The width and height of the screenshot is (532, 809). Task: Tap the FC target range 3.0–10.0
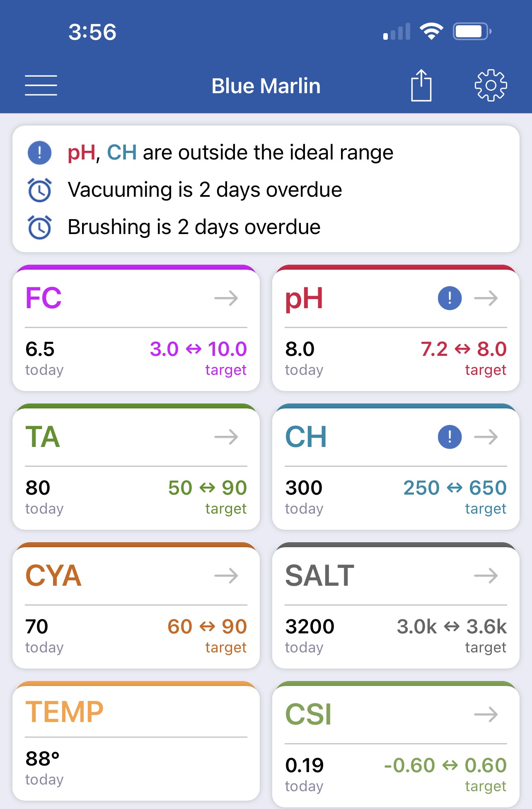[198, 349]
